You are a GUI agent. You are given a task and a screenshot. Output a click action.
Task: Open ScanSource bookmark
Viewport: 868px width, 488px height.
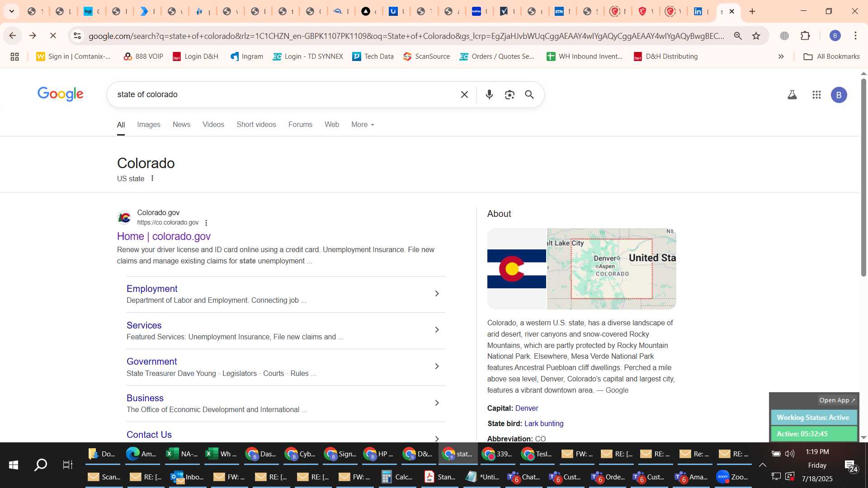tap(426, 56)
